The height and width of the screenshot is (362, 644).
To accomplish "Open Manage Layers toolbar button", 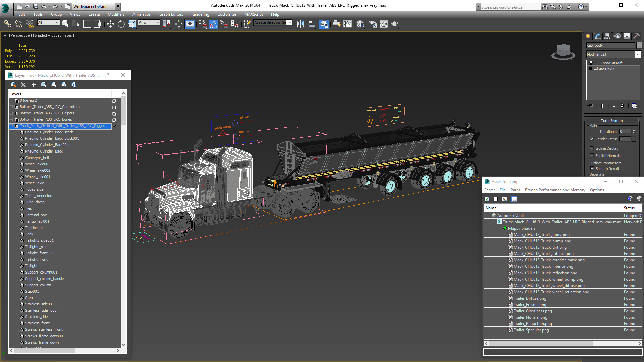I will tap(324, 24).
